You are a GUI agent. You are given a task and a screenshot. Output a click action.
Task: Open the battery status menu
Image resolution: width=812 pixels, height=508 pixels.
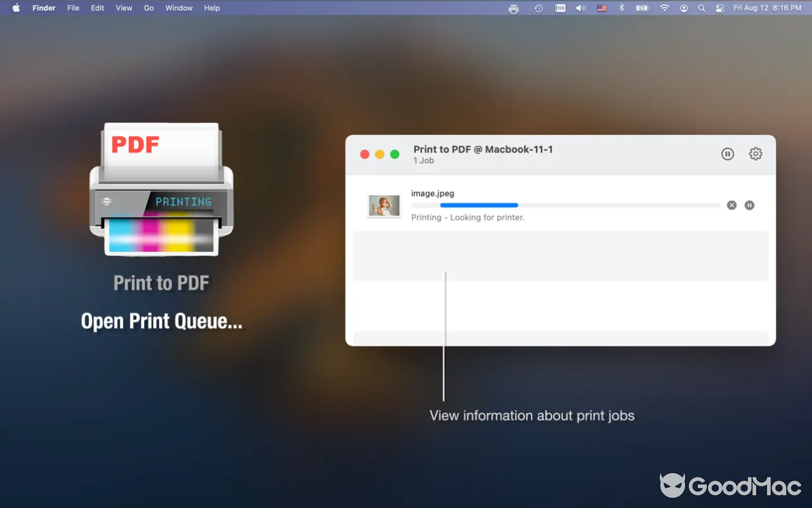tap(642, 8)
